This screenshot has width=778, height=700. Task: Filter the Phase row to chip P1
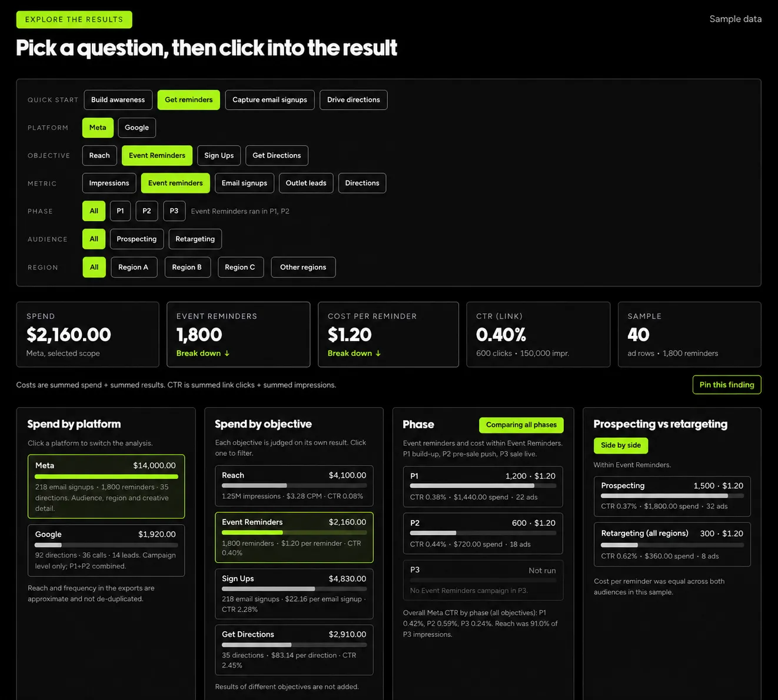click(120, 211)
